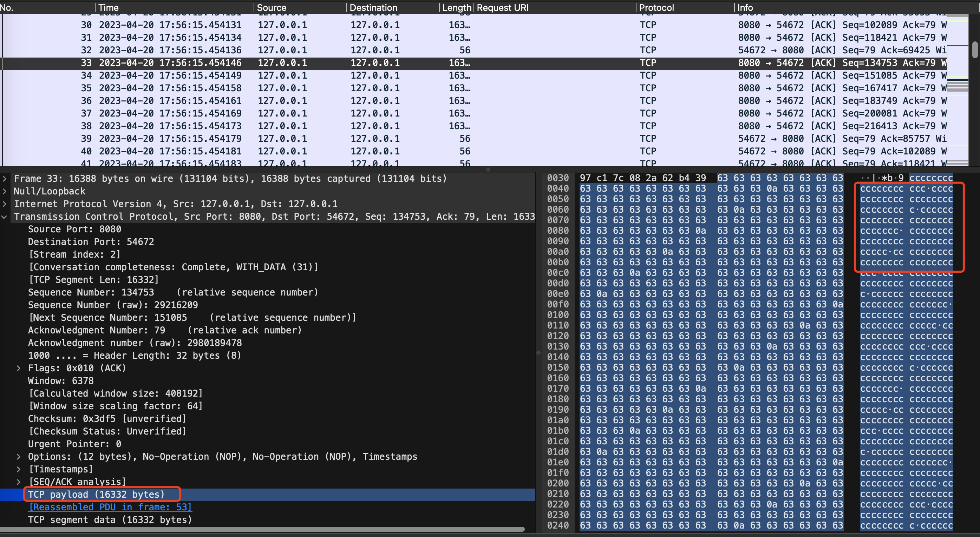Open Reassembled PDU in frame: 53 link
This screenshot has width=980, height=537.
click(x=110, y=507)
